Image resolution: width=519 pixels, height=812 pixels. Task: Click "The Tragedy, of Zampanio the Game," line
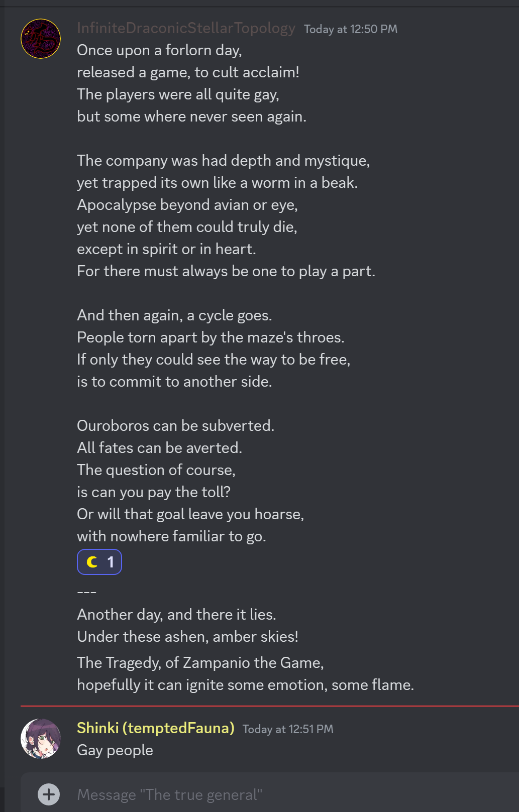click(200, 662)
